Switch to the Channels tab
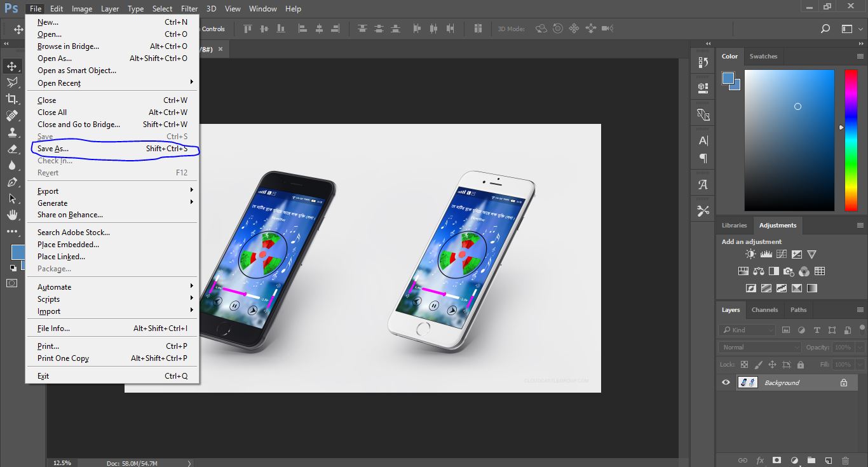Image resolution: width=868 pixels, height=467 pixels. click(764, 310)
